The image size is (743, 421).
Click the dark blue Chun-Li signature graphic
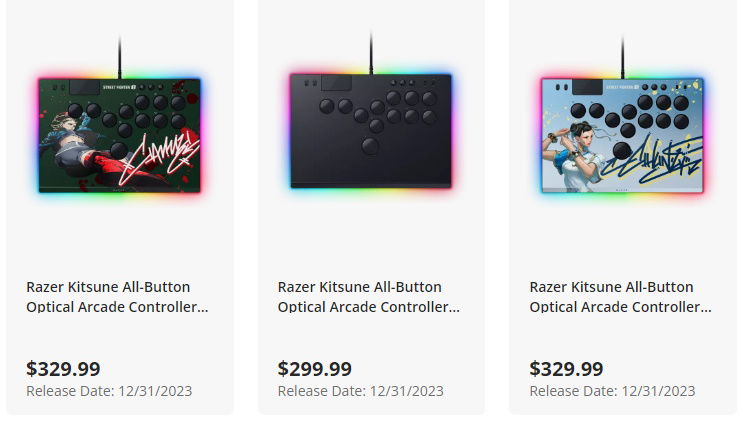656,157
